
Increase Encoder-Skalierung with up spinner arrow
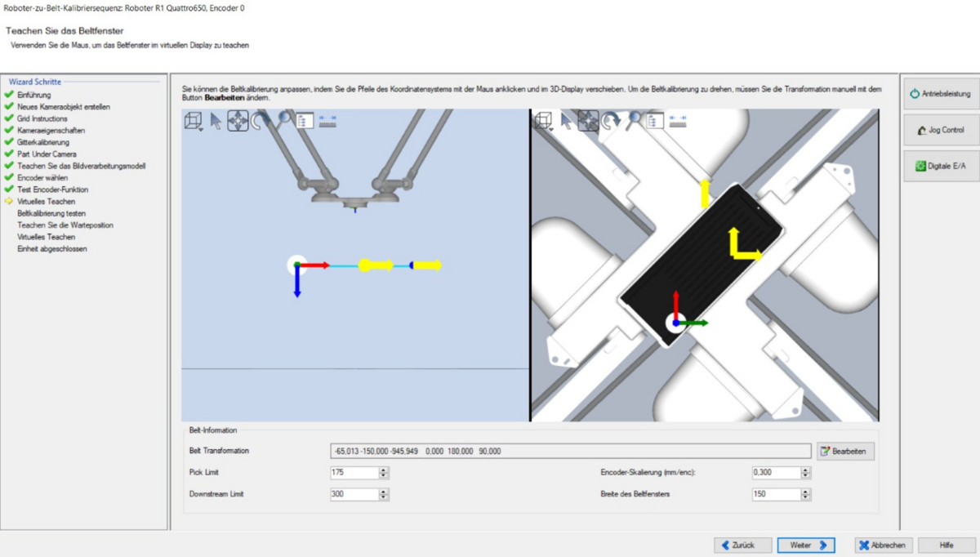click(805, 470)
